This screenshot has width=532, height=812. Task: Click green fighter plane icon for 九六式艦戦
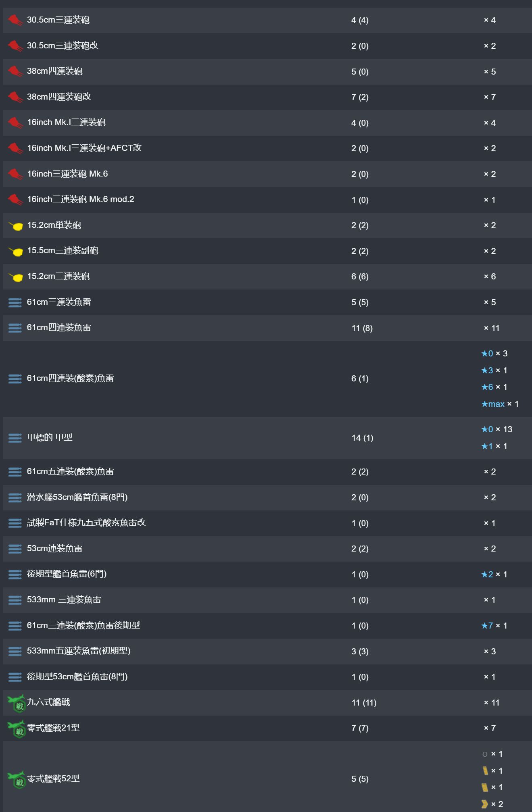coord(17,703)
